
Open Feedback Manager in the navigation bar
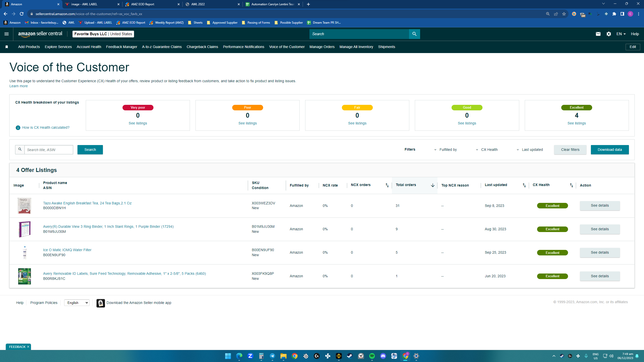(122, 47)
